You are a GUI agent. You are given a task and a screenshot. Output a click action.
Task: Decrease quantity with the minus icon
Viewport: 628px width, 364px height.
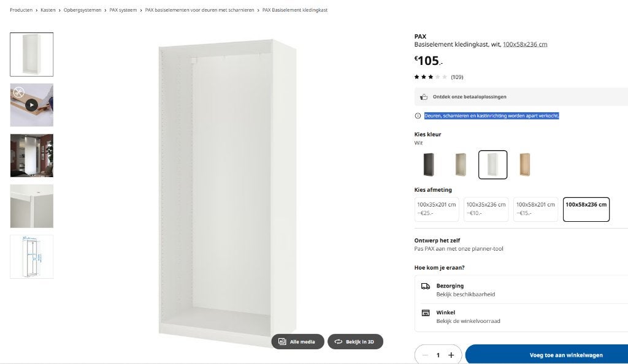pos(426,355)
